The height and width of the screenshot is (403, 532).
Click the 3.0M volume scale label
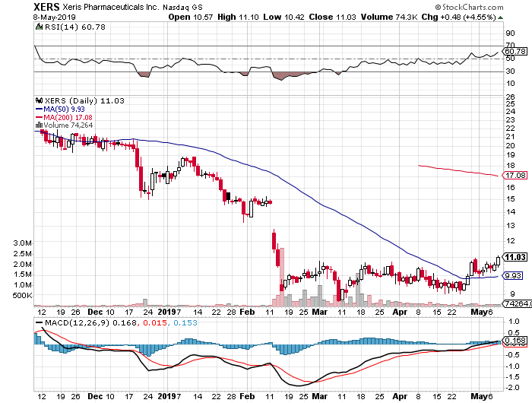pos(22,243)
